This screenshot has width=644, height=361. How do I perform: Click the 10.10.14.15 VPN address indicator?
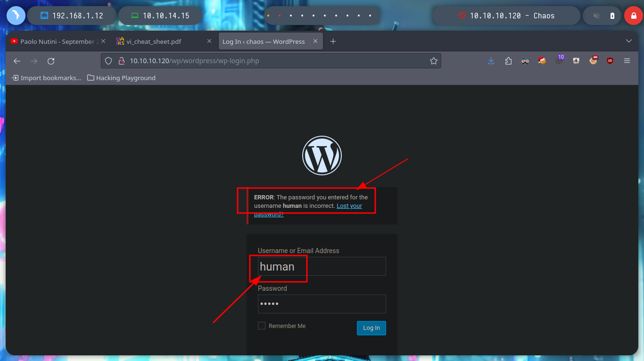click(160, 16)
